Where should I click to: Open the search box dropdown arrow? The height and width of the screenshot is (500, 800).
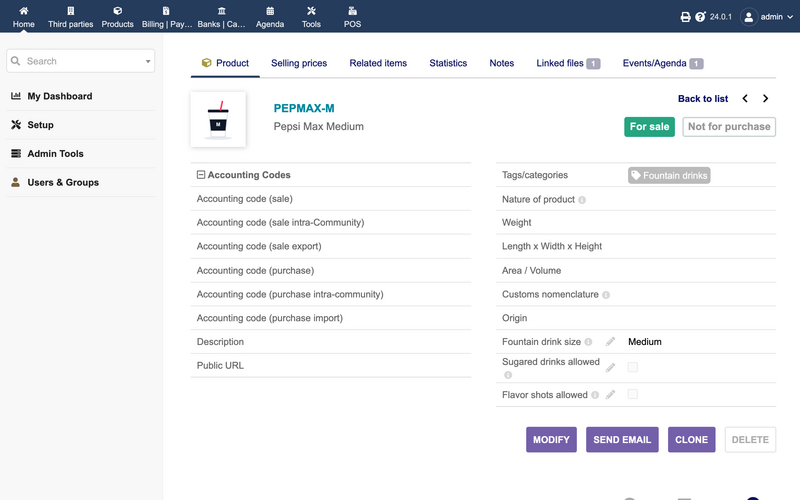(148, 61)
